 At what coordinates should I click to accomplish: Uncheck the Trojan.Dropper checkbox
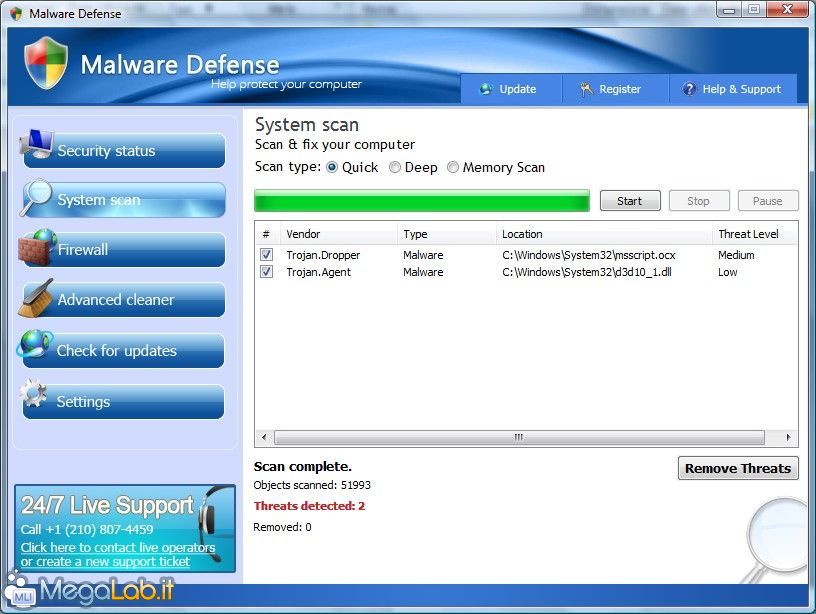coord(266,254)
